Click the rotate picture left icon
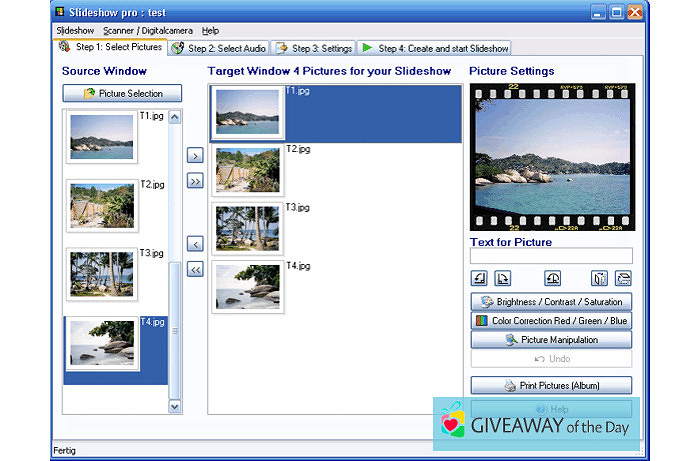 tap(479, 278)
